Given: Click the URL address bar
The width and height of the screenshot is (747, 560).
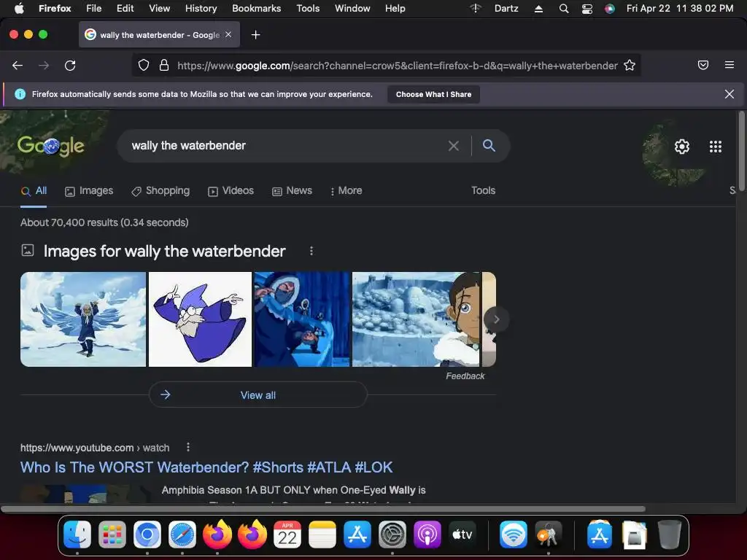Looking at the screenshot, I should point(398,66).
